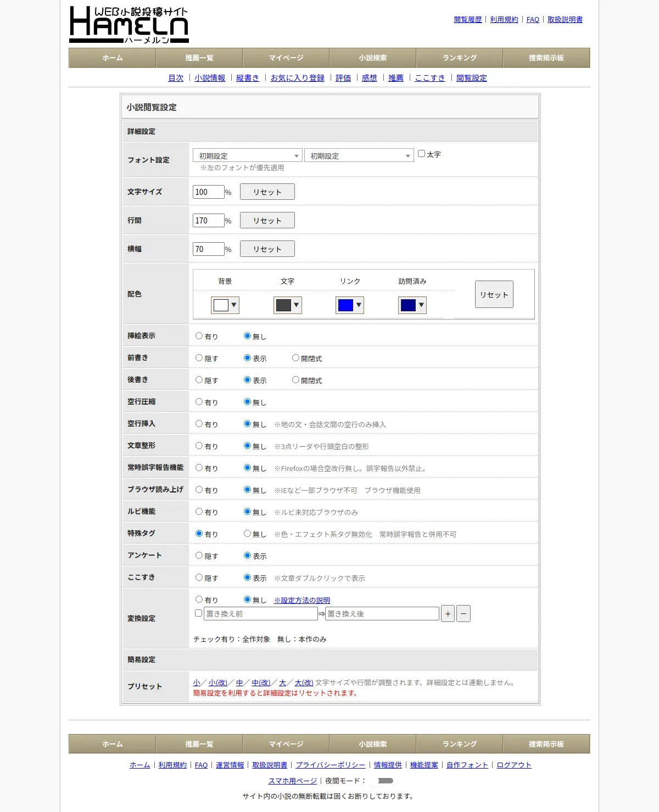This screenshot has width=659, height=812.
Task: Add a replacement row with plus button
Action: [x=448, y=614]
